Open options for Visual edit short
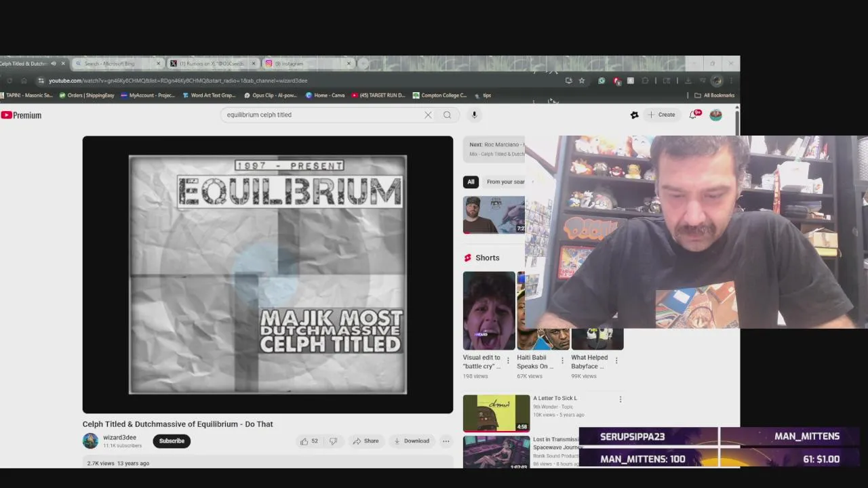The image size is (868, 488). [508, 361]
